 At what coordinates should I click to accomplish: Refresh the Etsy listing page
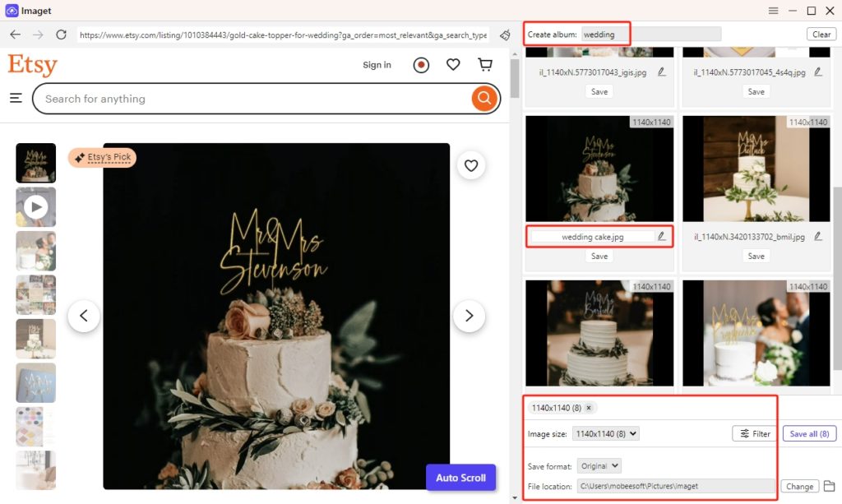coord(61,35)
